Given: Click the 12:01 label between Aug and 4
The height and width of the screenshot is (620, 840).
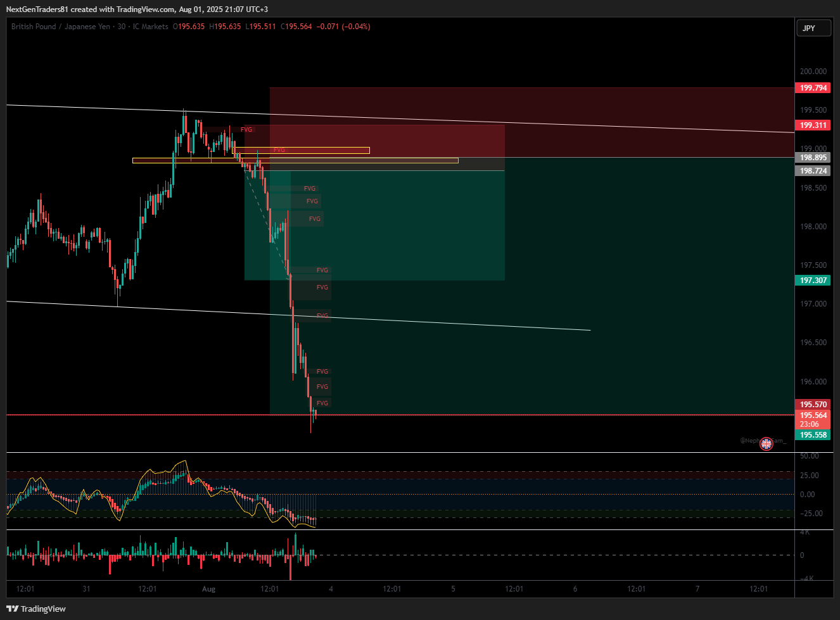Looking at the screenshot, I should [x=270, y=589].
